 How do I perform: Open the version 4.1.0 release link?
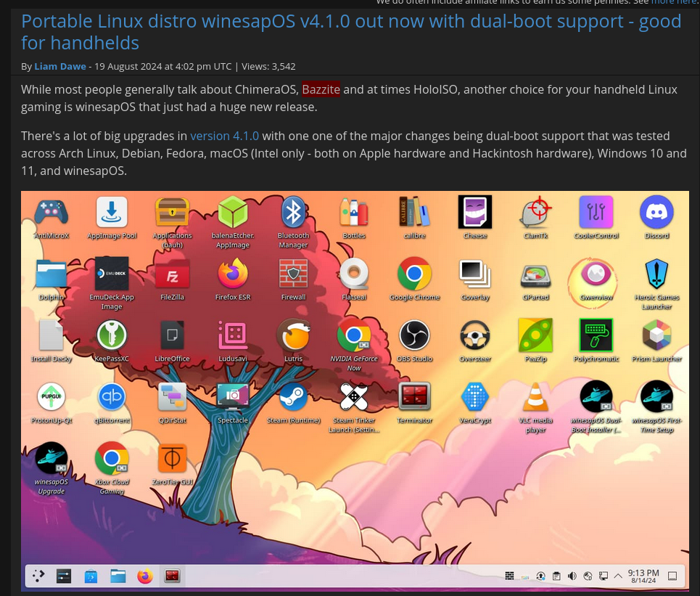pyautogui.click(x=225, y=136)
